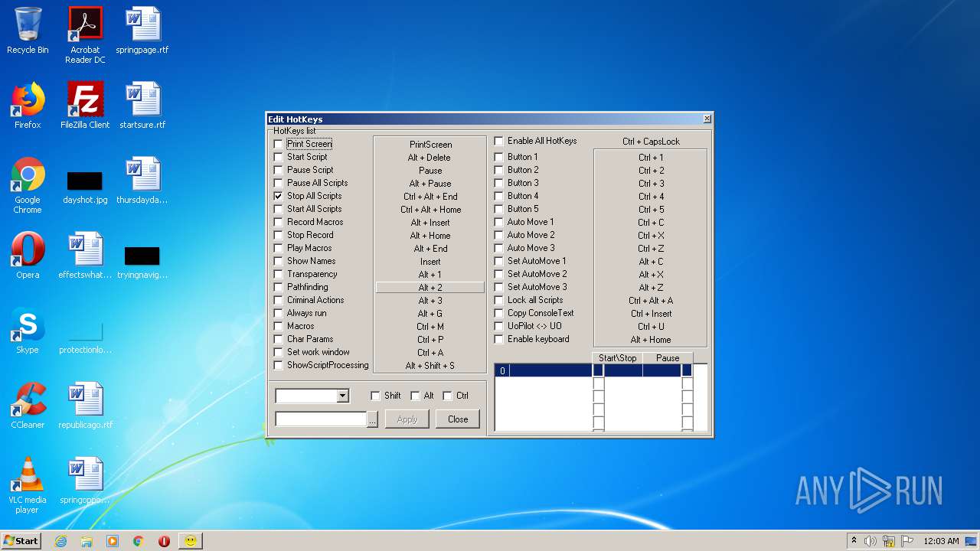The image size is (980, 551).
Task: Select the thursdayda... document icon
Action: pos(142,181)
